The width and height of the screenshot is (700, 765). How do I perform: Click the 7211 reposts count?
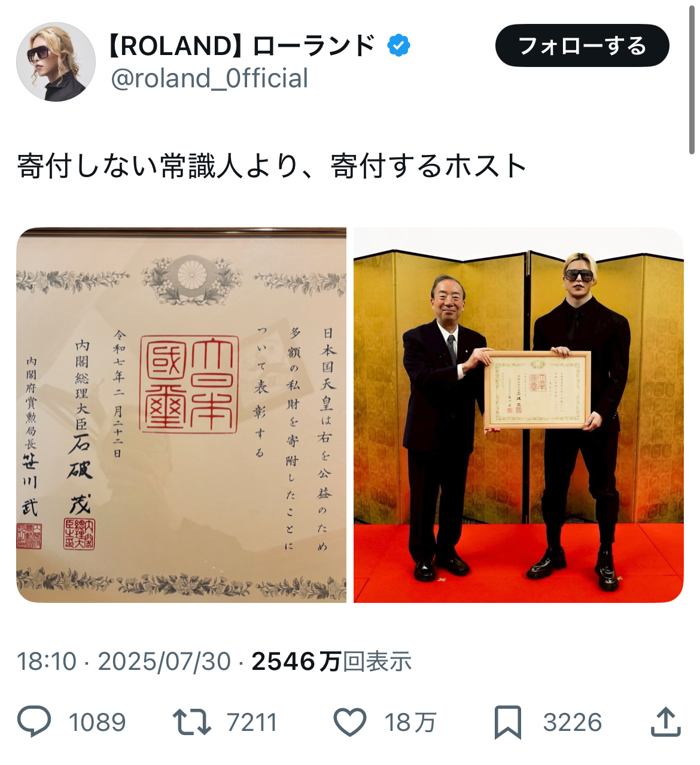tap(252, 723)
